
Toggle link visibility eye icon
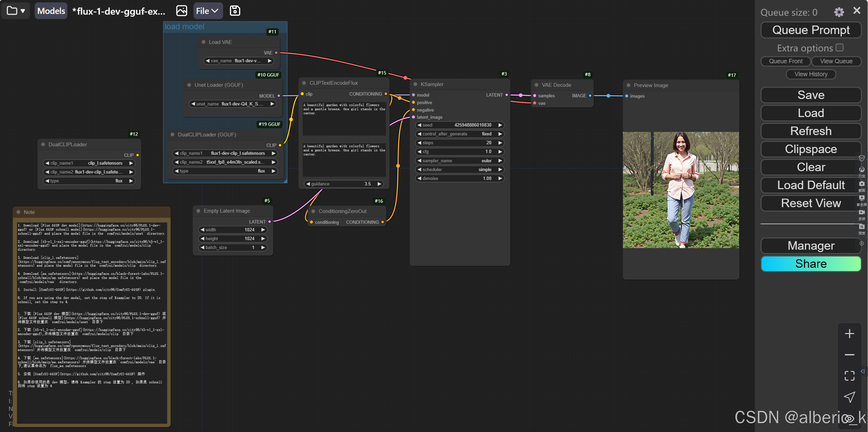coord(849,418)
